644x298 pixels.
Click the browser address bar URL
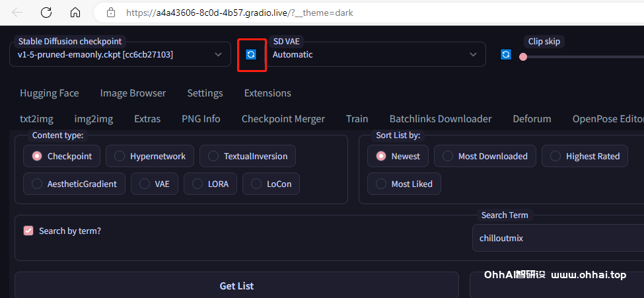tap(240, 13)
